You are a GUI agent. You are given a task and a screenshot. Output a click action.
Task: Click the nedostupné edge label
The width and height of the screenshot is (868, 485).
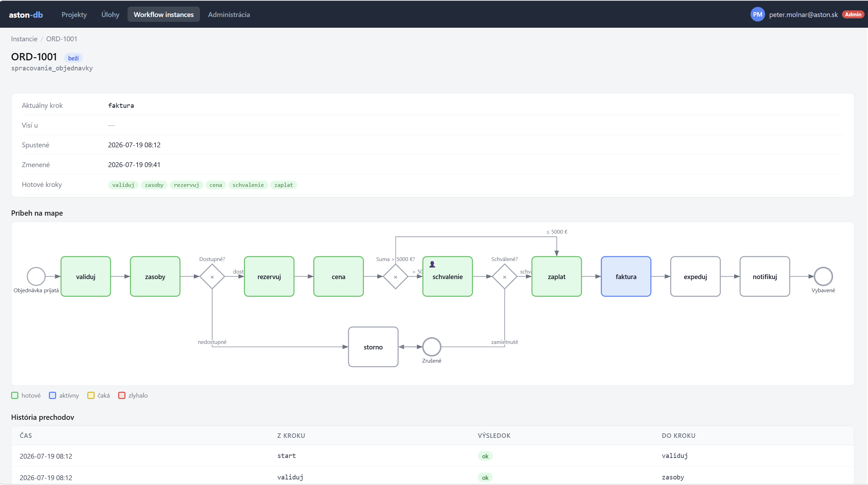pos(212,342)
